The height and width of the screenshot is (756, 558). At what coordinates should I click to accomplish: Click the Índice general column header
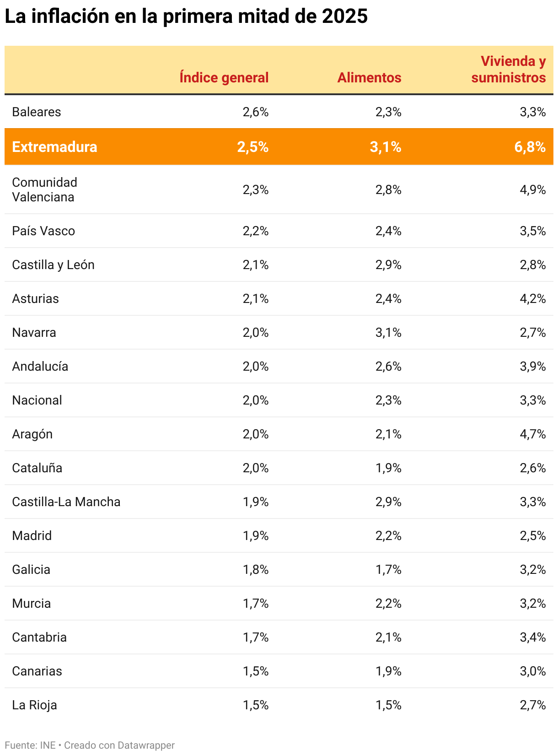(x=224, y=77)
